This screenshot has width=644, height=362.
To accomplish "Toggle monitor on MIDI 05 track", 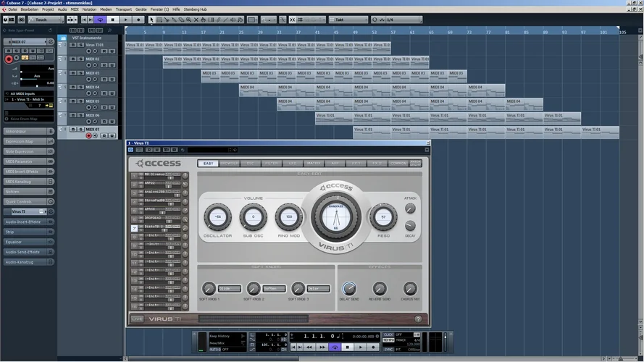I will (96, 108).
